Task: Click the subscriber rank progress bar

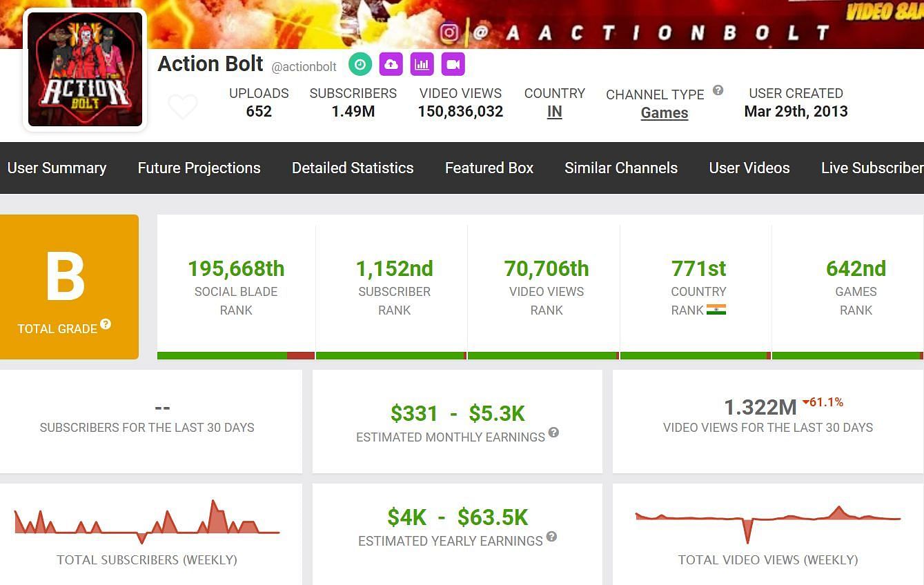Action: [391, 356]
